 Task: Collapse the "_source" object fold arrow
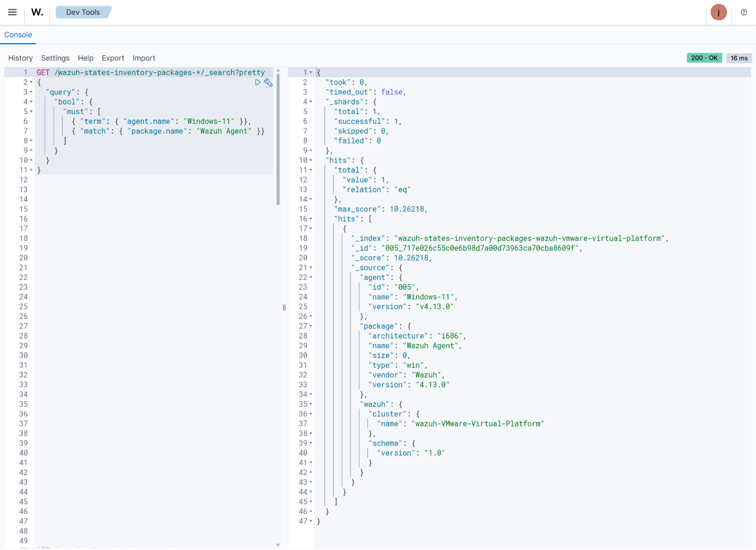point(311,267)
